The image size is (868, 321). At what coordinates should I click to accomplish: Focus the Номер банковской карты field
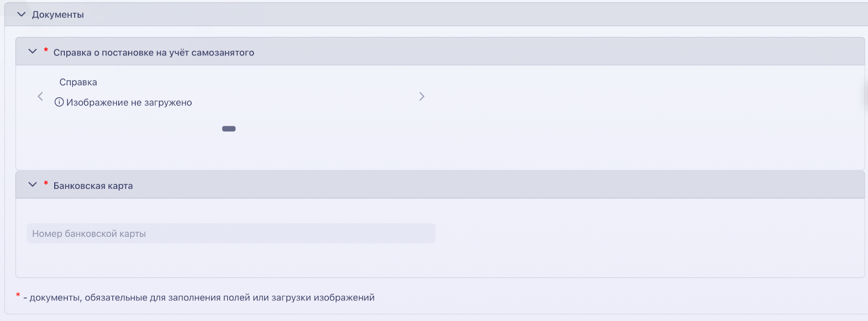point(231,234)
